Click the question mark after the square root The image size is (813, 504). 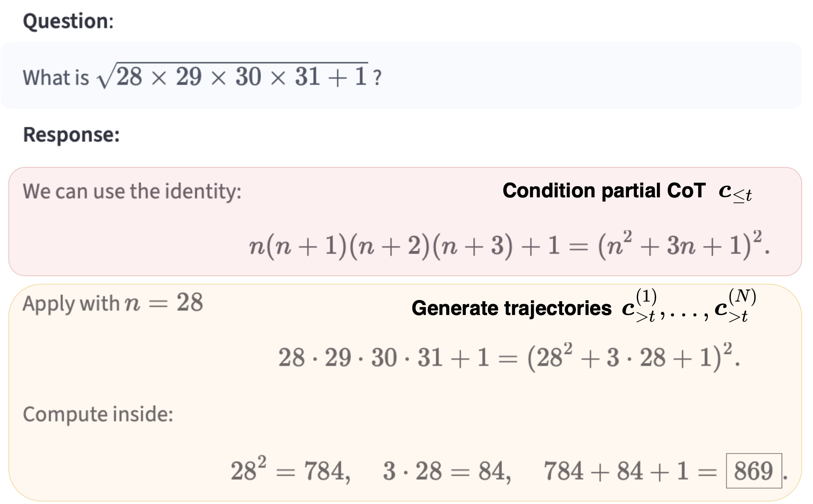[377, 78]
